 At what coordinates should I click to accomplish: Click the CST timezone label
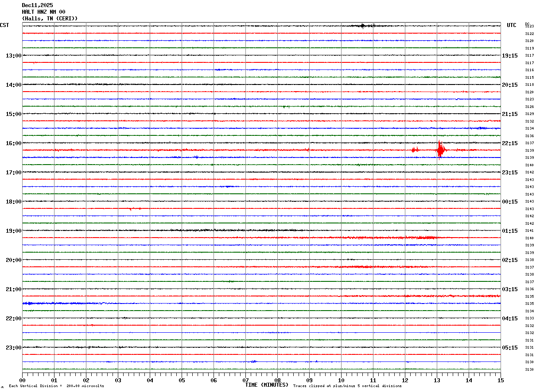[x=4, y=25]
